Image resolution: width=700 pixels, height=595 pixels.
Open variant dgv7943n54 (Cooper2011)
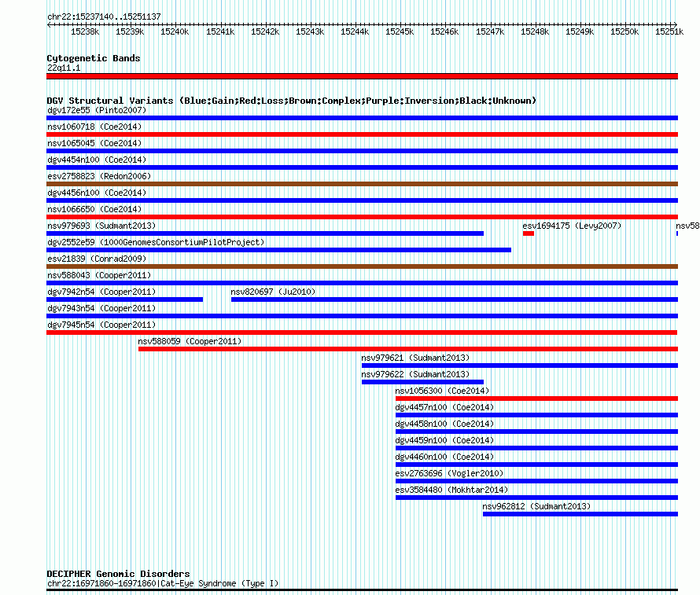pos(101,308)
